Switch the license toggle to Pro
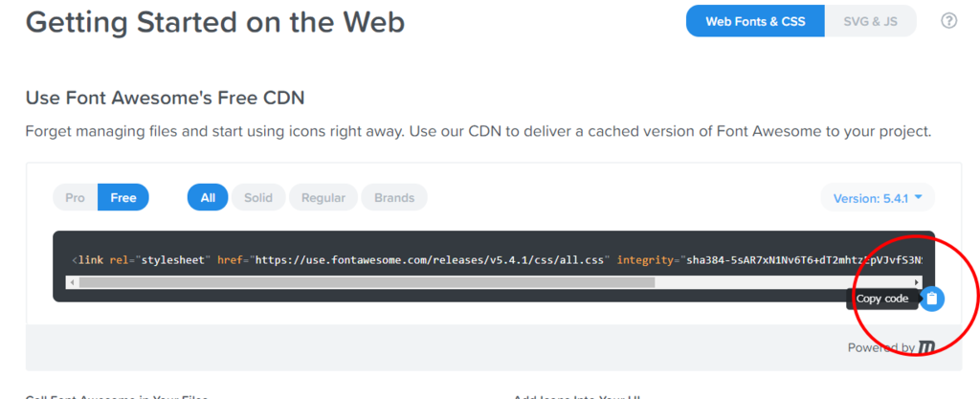This screenshot has height=399, width=980. 75,197
